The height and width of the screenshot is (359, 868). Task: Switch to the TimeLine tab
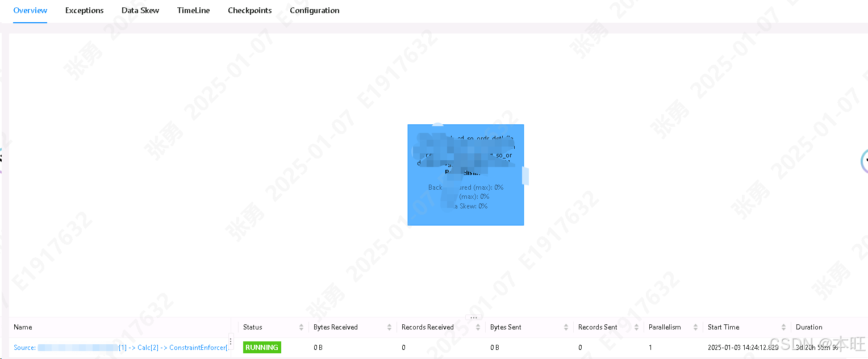point(194,10)
